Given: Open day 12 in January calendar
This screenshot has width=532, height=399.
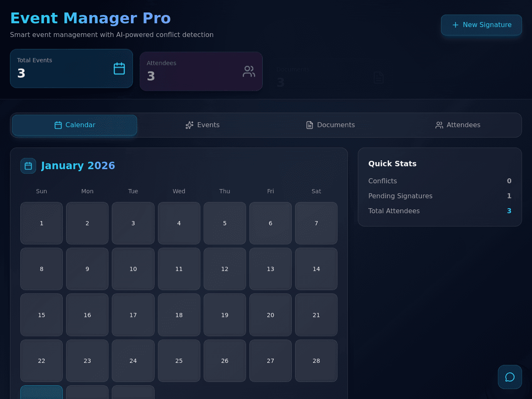Looking at the screenshot, I should click(x=225, y=269).
